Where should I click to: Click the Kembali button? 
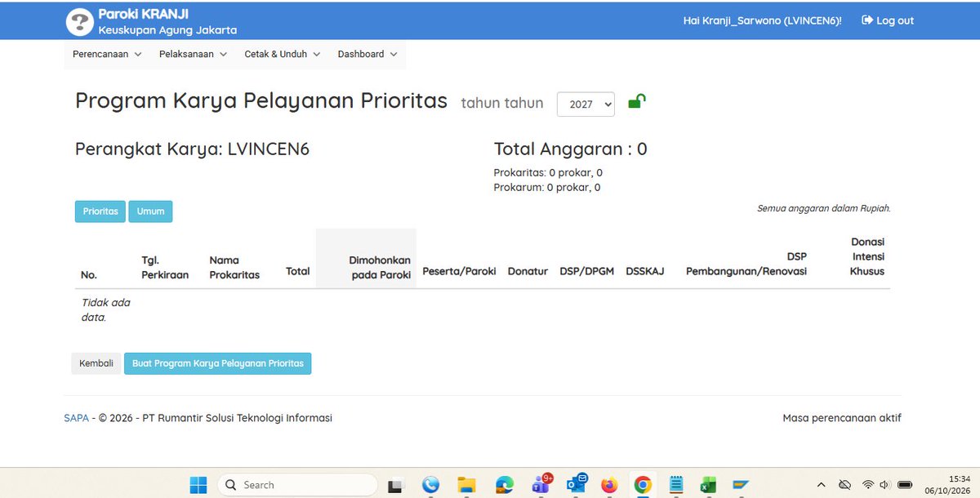[x=96, y=363]
